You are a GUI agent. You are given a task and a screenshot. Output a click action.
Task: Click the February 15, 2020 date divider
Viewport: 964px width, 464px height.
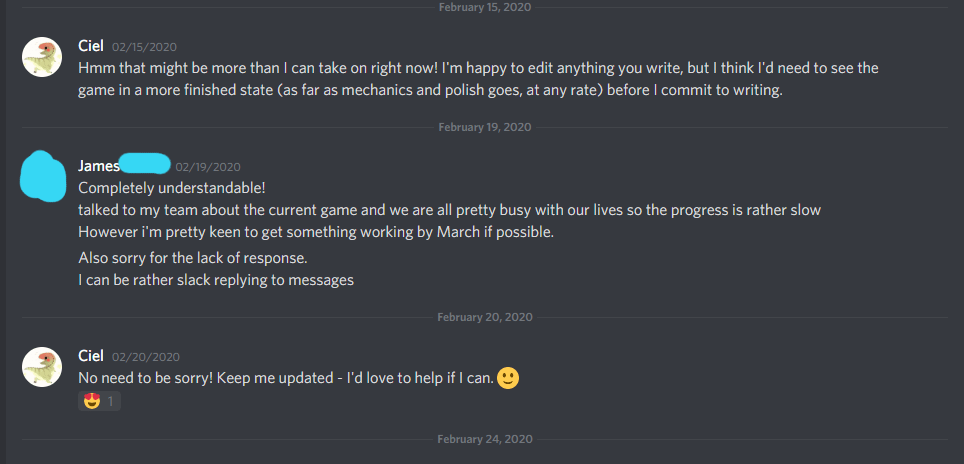tap(484, 7)
